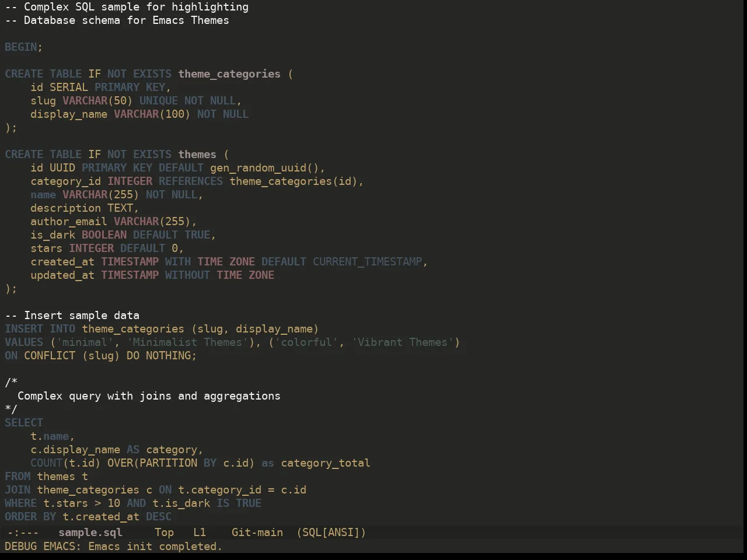Click the Git-main indicator in mode line

point(257,532)
